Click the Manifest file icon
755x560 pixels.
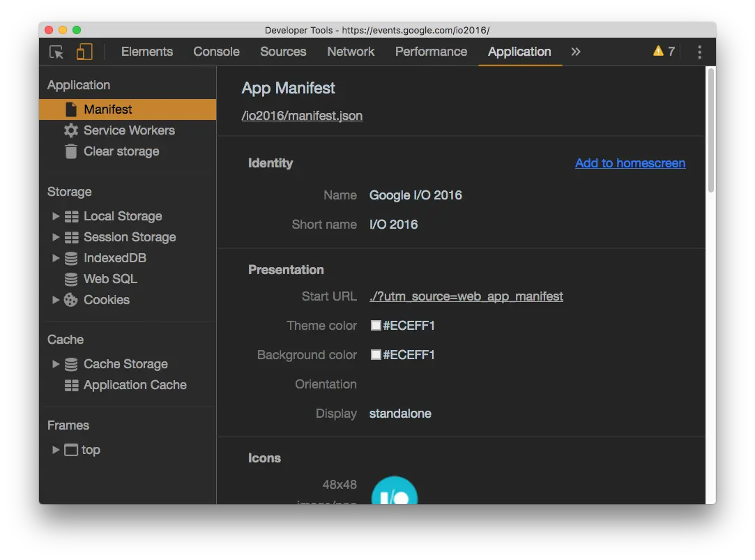point(71,109)
